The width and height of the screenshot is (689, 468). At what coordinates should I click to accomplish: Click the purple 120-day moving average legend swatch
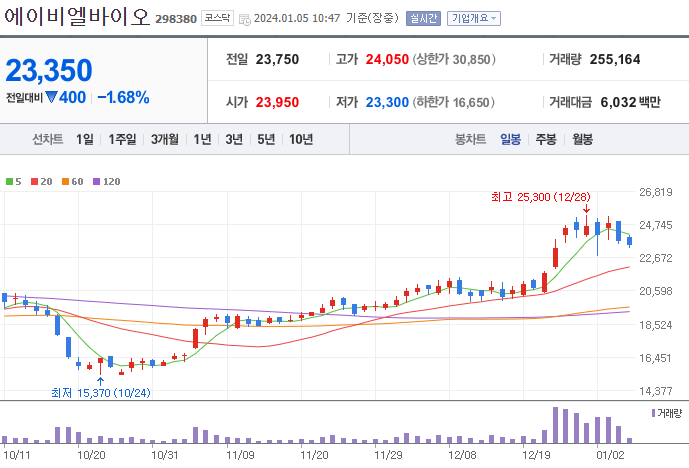point(97,181)
